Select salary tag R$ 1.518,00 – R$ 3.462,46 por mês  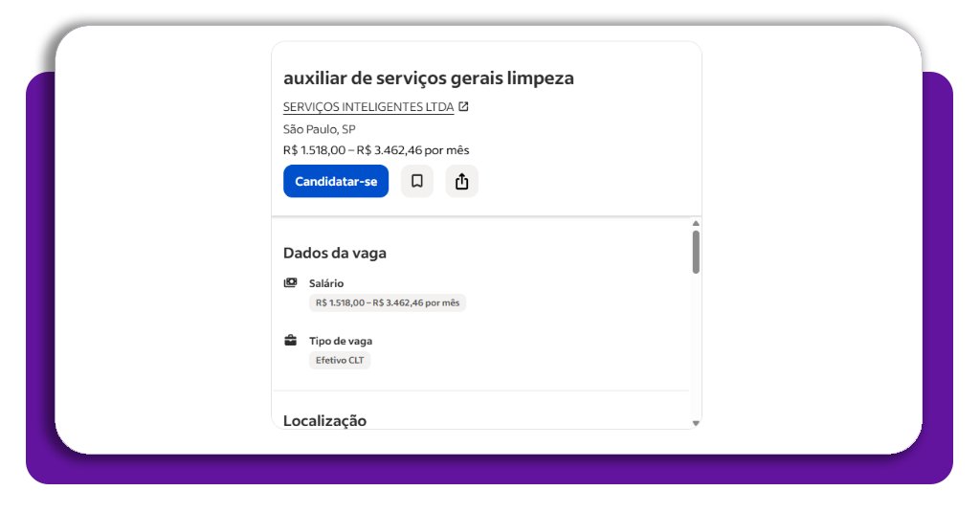coord(388,302)
